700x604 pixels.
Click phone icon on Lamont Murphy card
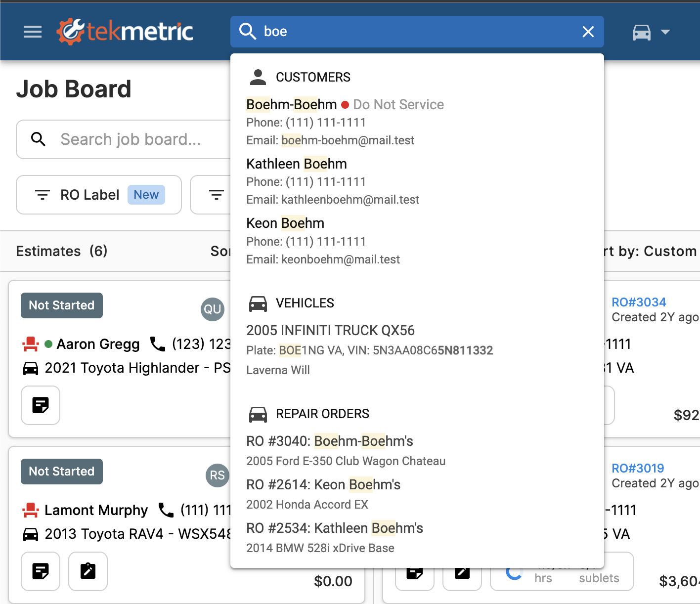pos(166,510)
